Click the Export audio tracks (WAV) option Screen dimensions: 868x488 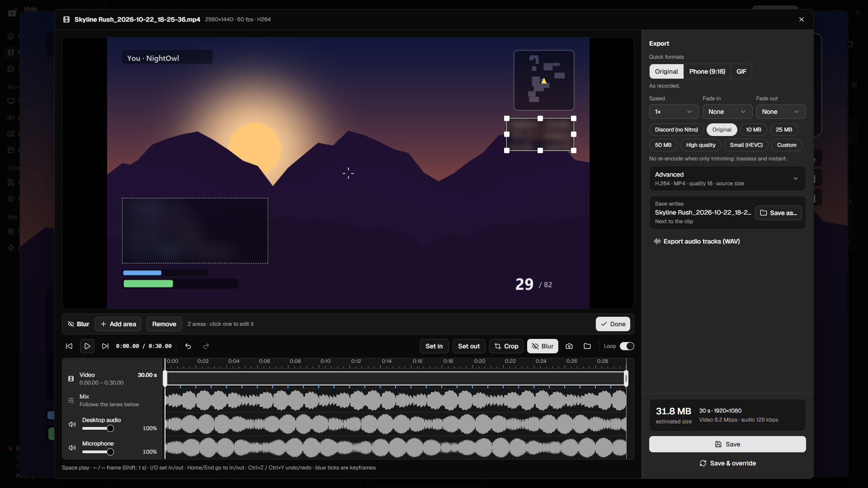pyautogui.click(x=697, y=241)
